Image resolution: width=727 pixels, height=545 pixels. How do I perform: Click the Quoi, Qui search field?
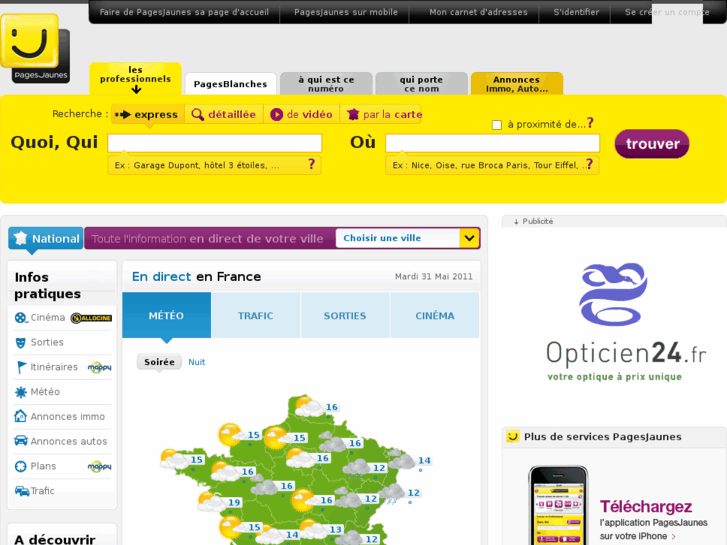coord(215,143)
